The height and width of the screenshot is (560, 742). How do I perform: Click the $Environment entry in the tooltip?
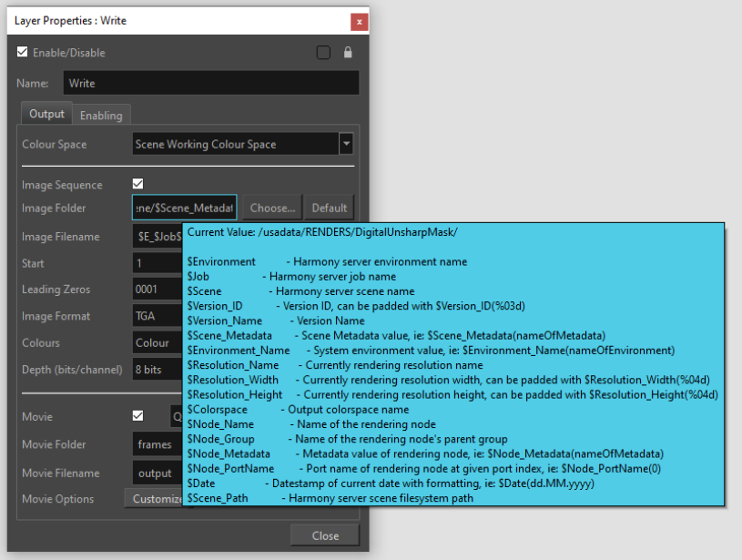tap(327, 261)
